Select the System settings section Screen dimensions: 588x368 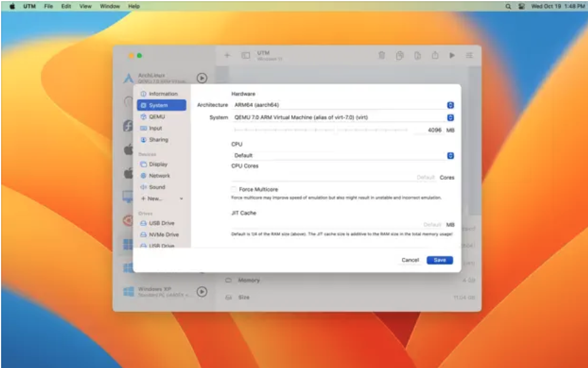[x=161, y=105]
